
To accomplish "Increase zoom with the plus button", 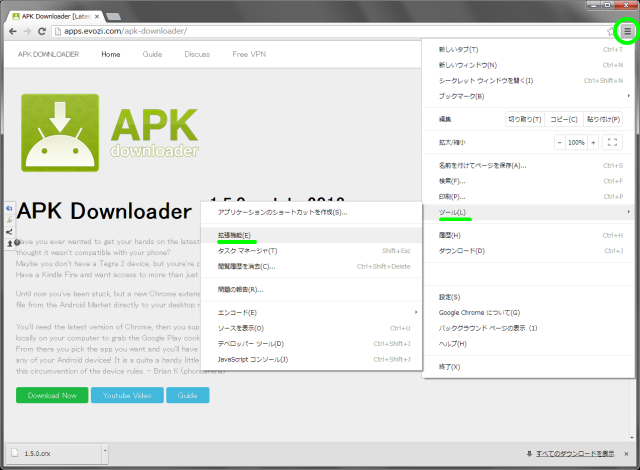I will (x=593, y=143).
